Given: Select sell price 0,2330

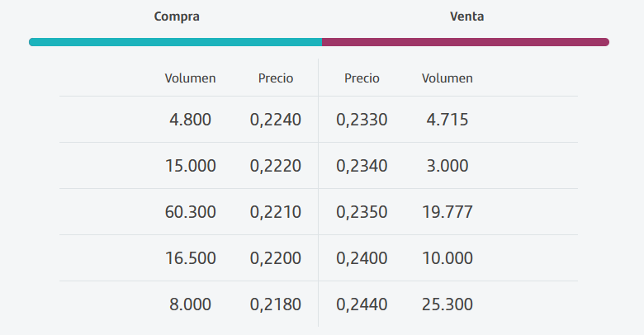Looking at the screenshot, I should coord(362,120).
